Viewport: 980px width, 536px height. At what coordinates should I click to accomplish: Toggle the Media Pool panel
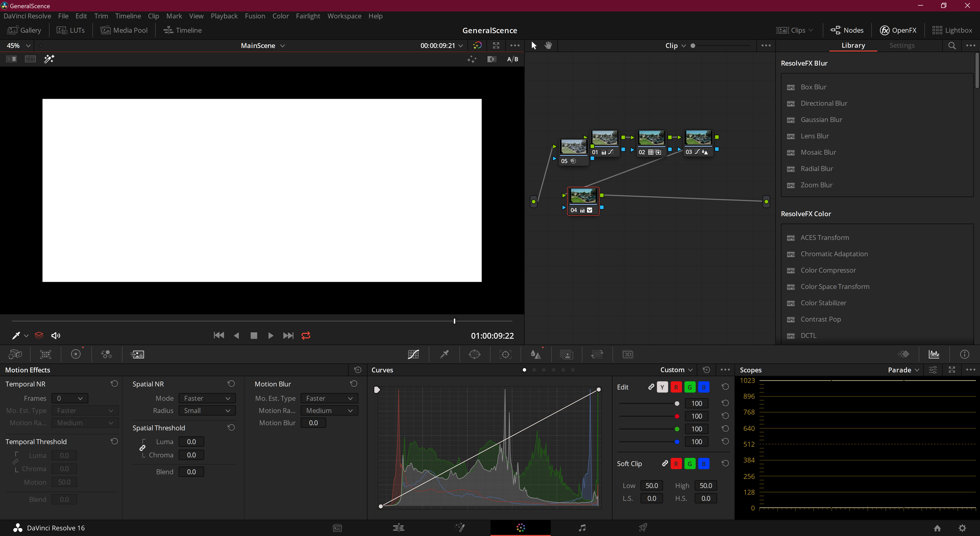pyautogui.click(x=124, y=30)
